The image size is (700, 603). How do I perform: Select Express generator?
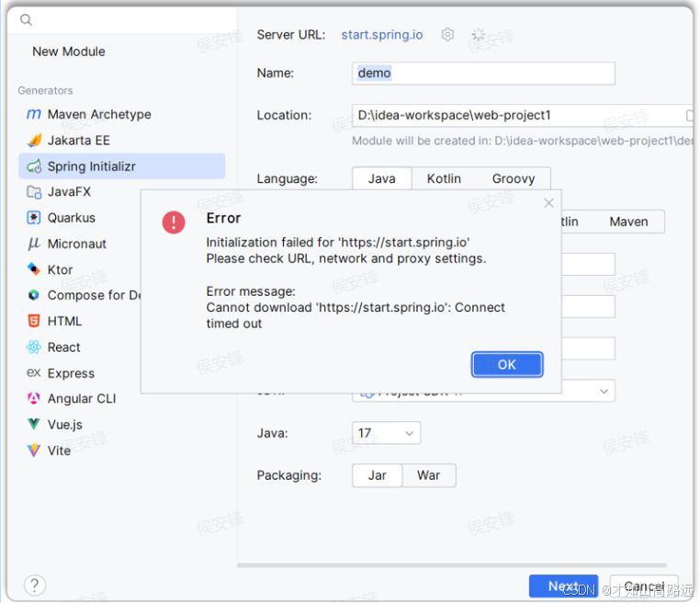80,373
